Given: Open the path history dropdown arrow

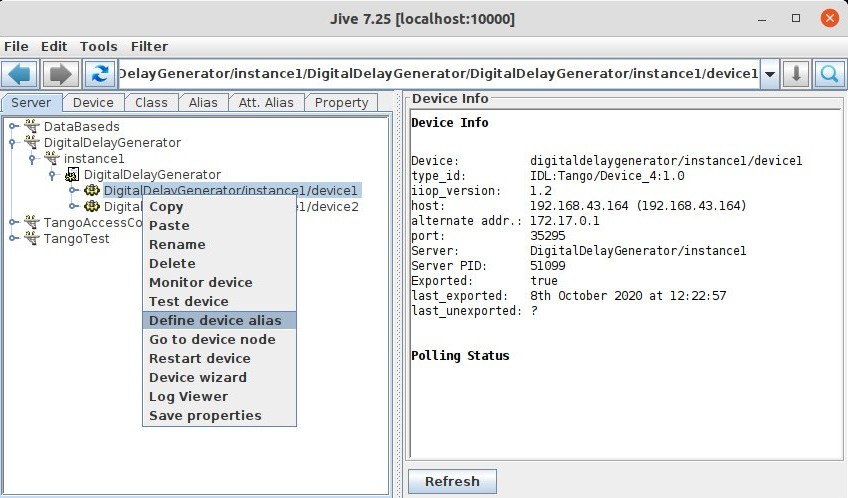Looking at the screenshot, I should tap(770, 74).
